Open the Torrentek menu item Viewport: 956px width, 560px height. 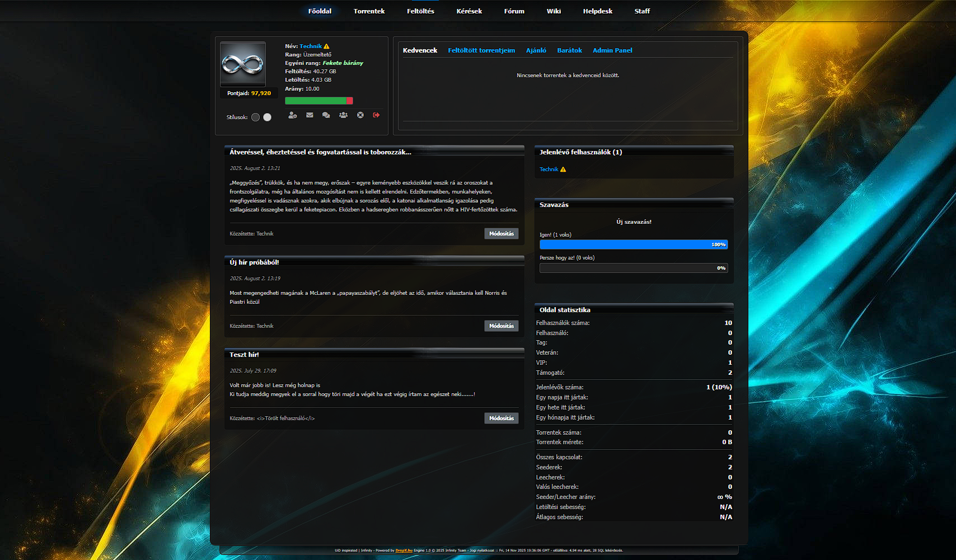[x=369, y=11]
